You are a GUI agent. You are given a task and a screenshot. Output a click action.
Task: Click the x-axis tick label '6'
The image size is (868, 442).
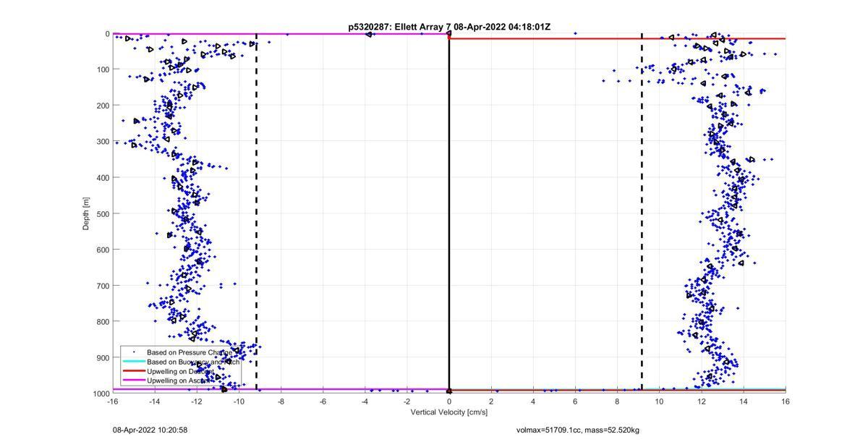pos(575,401)
